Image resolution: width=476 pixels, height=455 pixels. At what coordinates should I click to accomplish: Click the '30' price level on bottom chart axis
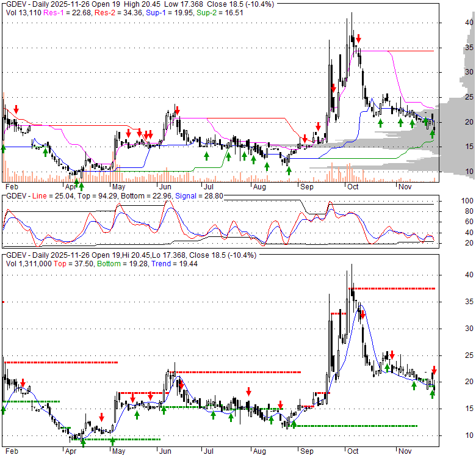(x=469, y=329)
